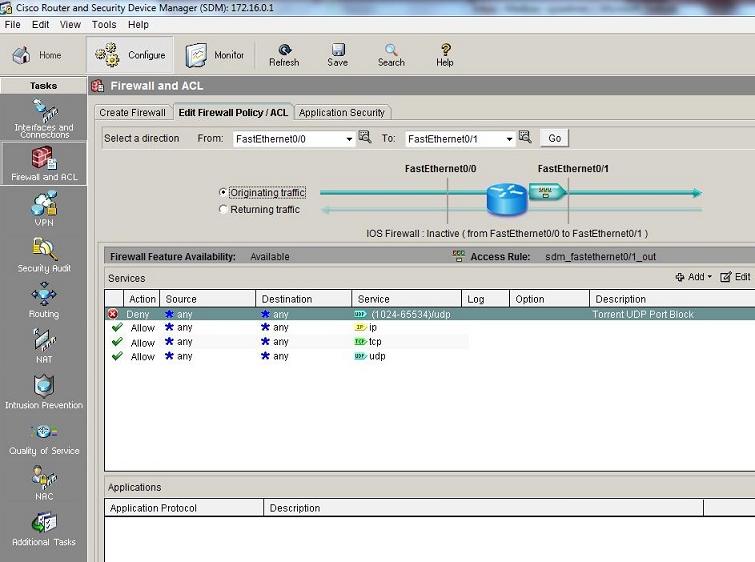Screen dimensions: 755x562
Task: Select the NAT task icon
Action: (x=43, y=345)
